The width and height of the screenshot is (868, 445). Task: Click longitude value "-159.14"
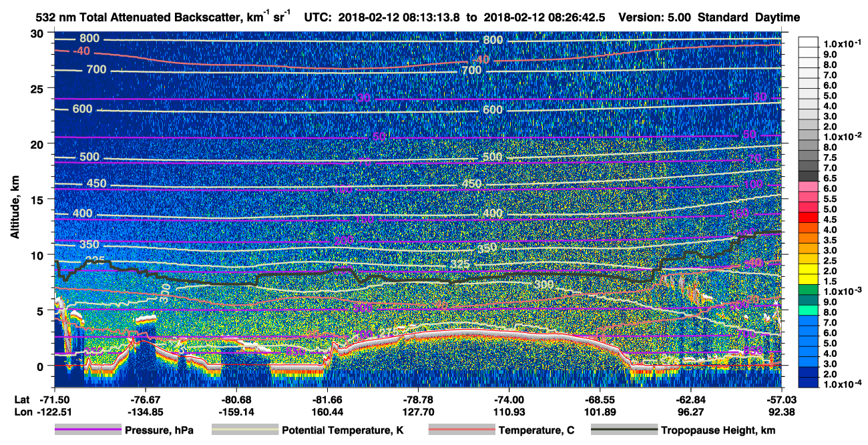pyautogui.click(x=236, y=412)
